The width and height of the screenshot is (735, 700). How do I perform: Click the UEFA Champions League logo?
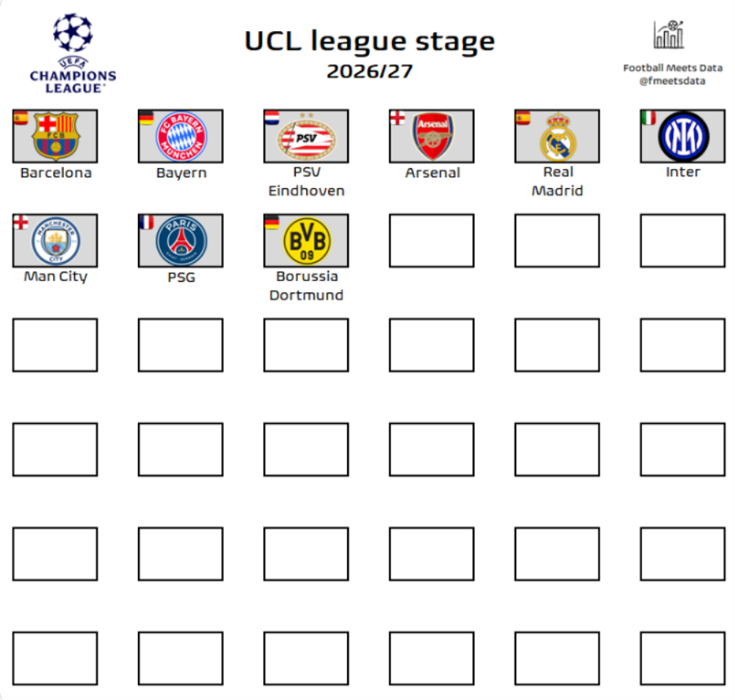(x=73, y=51)
